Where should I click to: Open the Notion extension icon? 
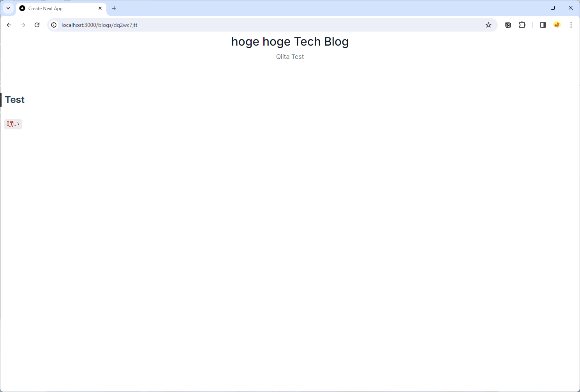pos(508,25)
